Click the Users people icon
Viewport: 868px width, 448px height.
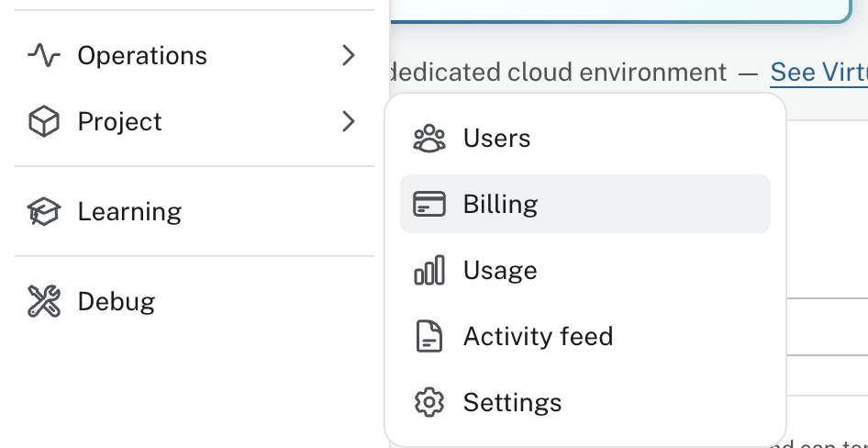429,138
